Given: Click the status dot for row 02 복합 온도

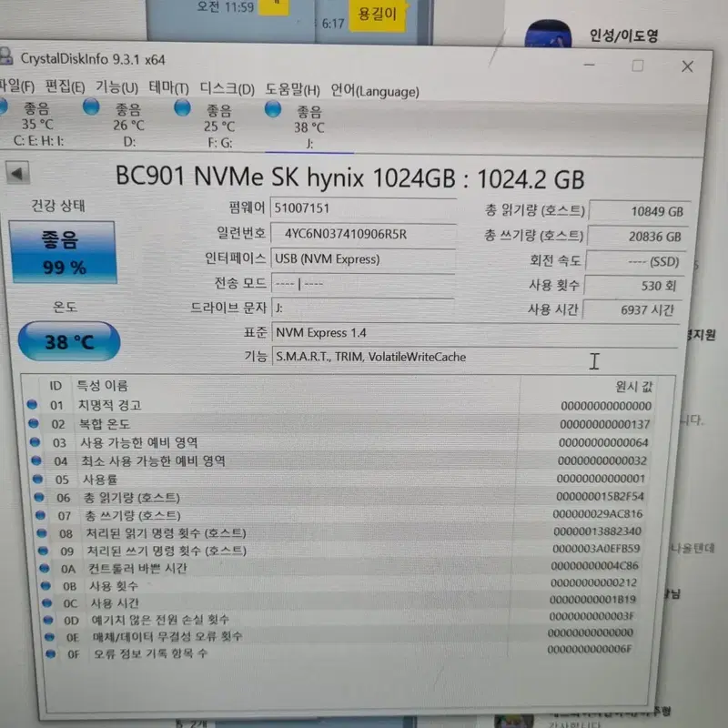Looking at the screenshot, I should click(34, 423).
